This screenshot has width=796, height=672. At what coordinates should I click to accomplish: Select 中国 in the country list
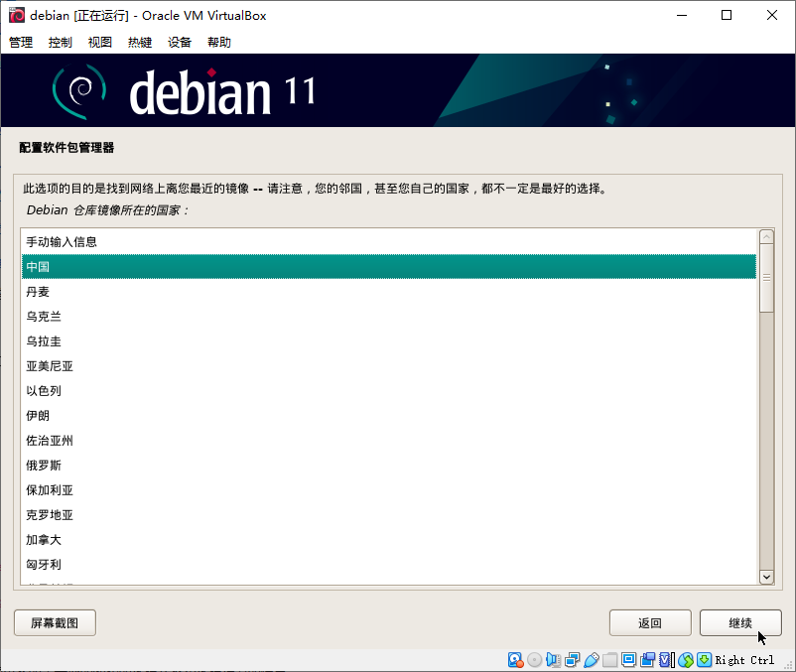pos(389,266)
